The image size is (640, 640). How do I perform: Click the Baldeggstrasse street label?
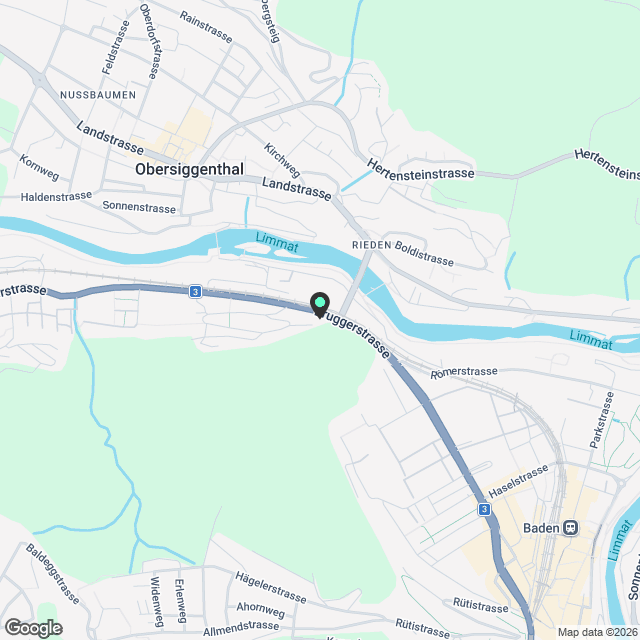(x=53, y=573)
